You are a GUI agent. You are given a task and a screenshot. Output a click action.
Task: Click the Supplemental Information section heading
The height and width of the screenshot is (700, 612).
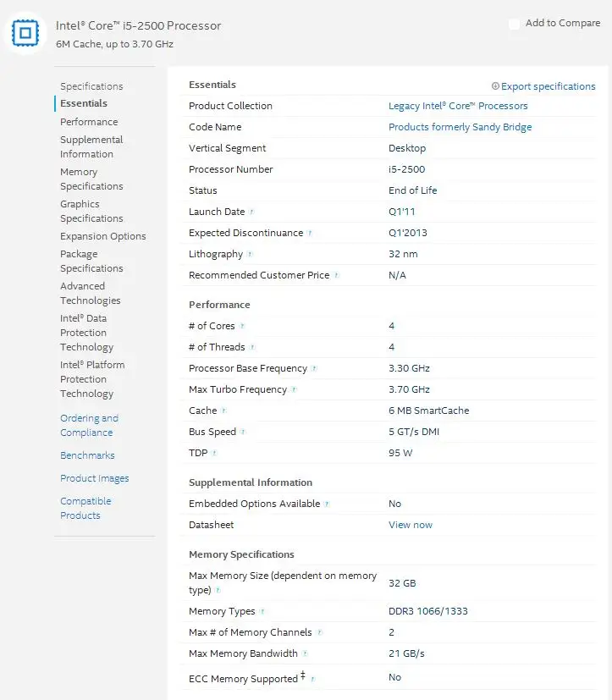251,482
